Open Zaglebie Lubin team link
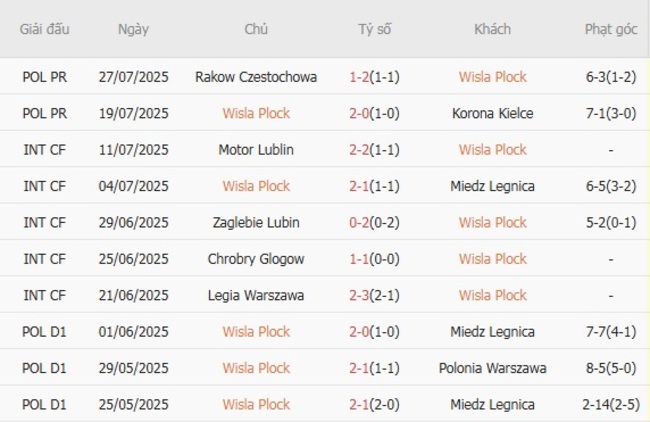This screenshot has height=422, width=650. (256, 222)
